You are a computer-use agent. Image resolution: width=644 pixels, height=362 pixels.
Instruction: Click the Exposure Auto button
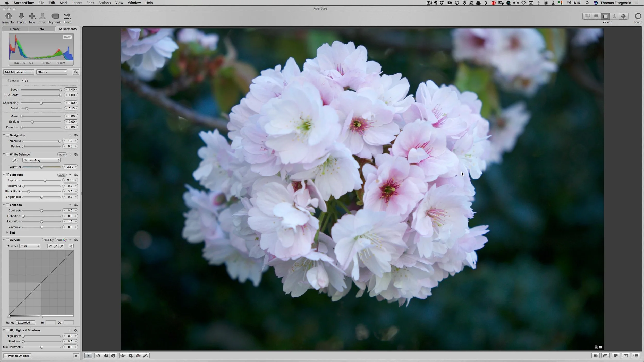[62, 175]
